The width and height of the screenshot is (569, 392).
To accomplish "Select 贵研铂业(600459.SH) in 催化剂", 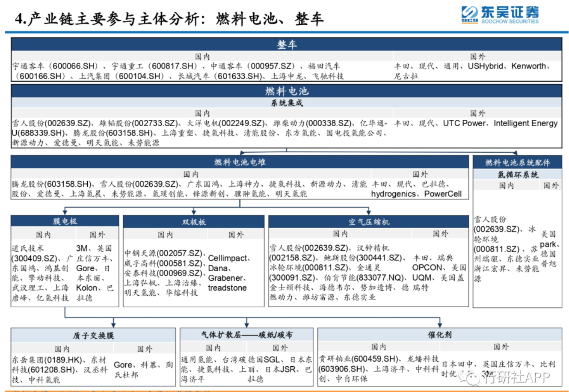I will point(358,359).
